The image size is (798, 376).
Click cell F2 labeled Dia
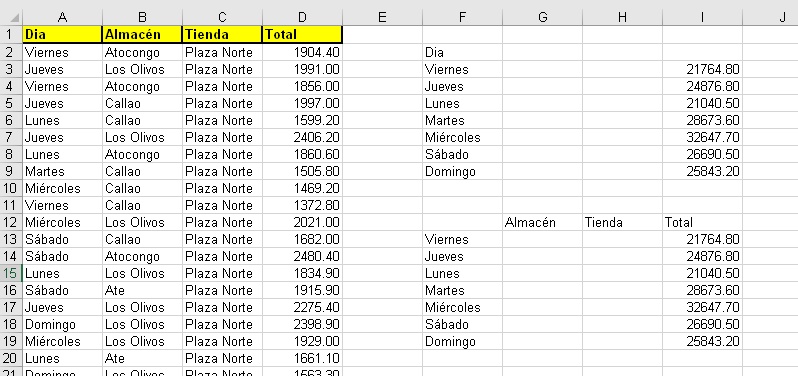point(462,52)
